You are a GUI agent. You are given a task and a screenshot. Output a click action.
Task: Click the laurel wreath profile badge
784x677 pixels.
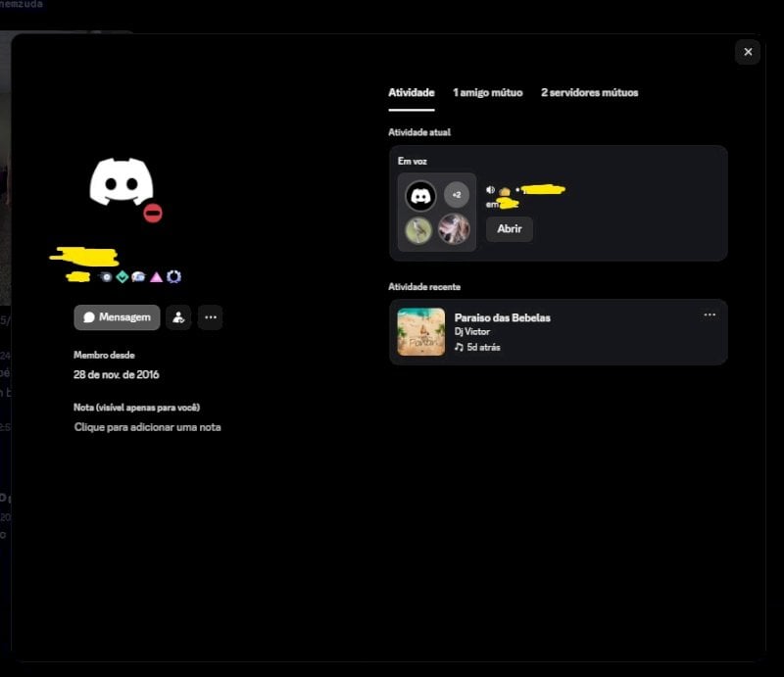[173, 276]
